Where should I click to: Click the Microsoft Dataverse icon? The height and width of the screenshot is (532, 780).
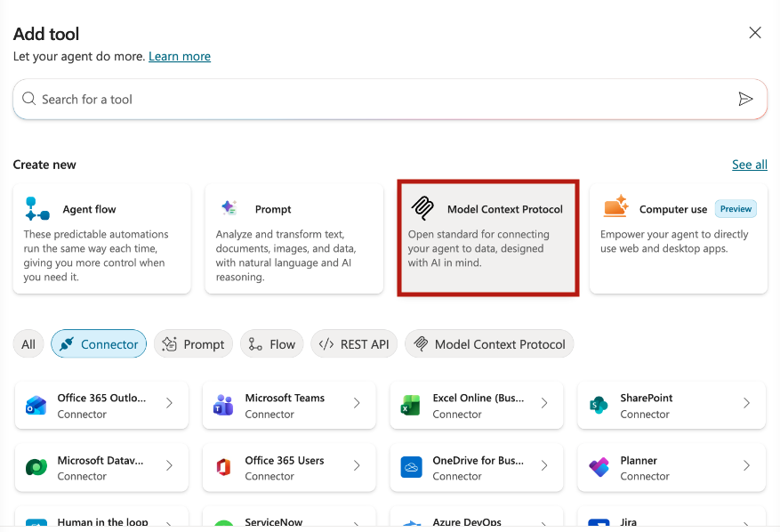36,467
